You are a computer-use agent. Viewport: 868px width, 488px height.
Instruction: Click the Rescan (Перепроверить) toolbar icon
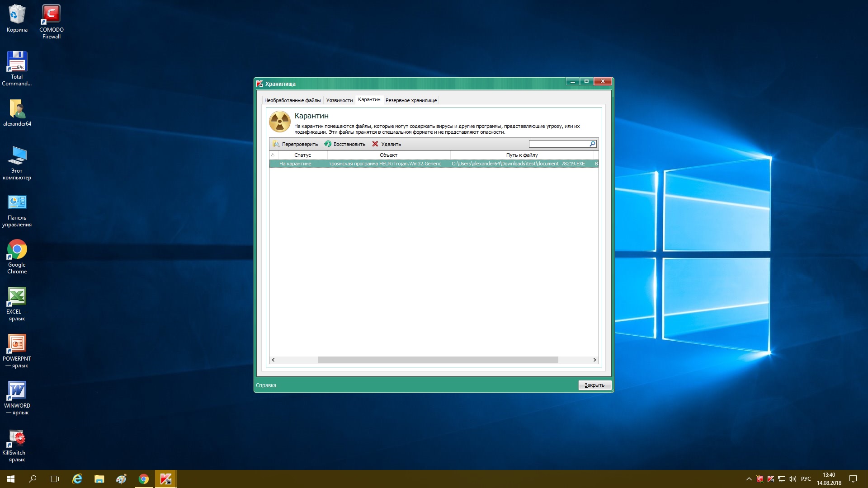(x=276, y=144)
